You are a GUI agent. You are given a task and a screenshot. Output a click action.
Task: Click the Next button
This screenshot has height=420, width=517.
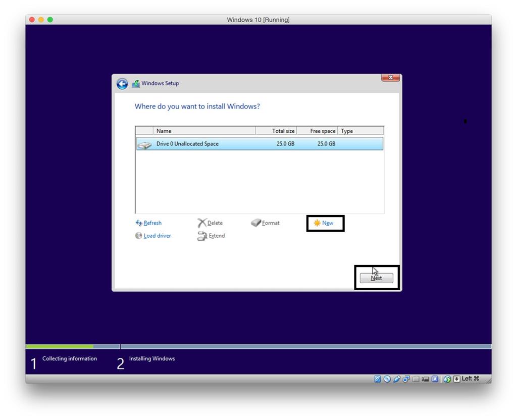pyautogui.click(x=376, y=278)
